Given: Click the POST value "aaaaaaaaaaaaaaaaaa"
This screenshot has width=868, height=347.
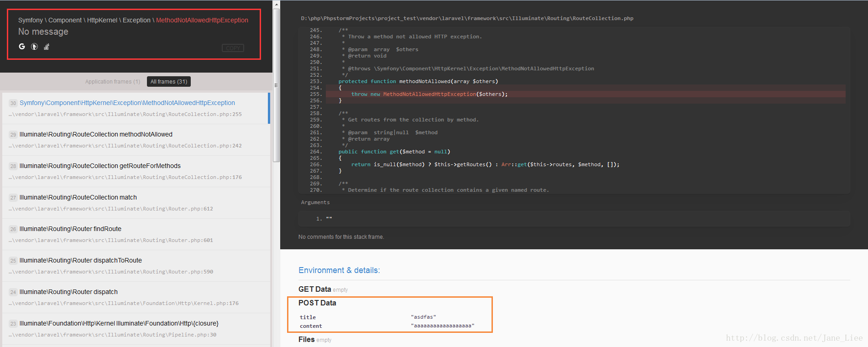Looking at the screenshot, I should coord(443,326).
